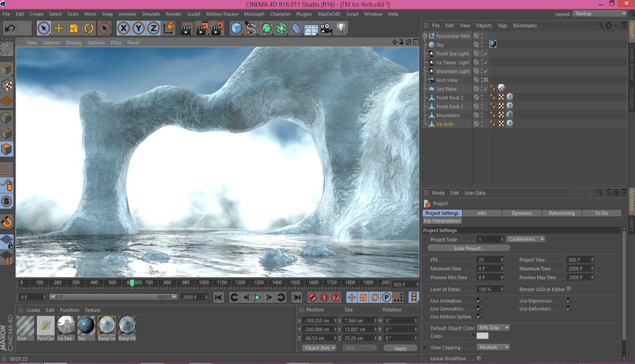Screen dimensions: 635x364
Task: Open the Centimeters unit dropdown
Action: [x=526, y=239]
